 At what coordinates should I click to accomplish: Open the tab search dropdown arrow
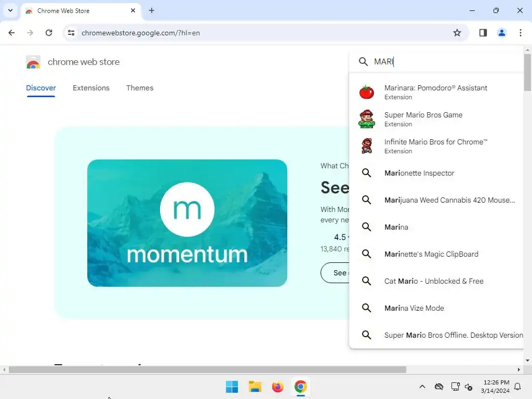coord(10,10)
